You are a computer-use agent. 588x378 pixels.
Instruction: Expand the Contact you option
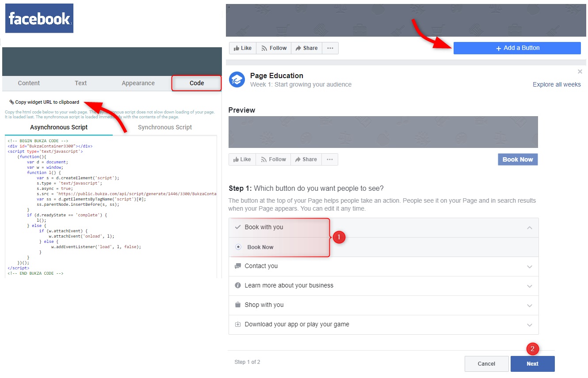(x=529, y=266)
